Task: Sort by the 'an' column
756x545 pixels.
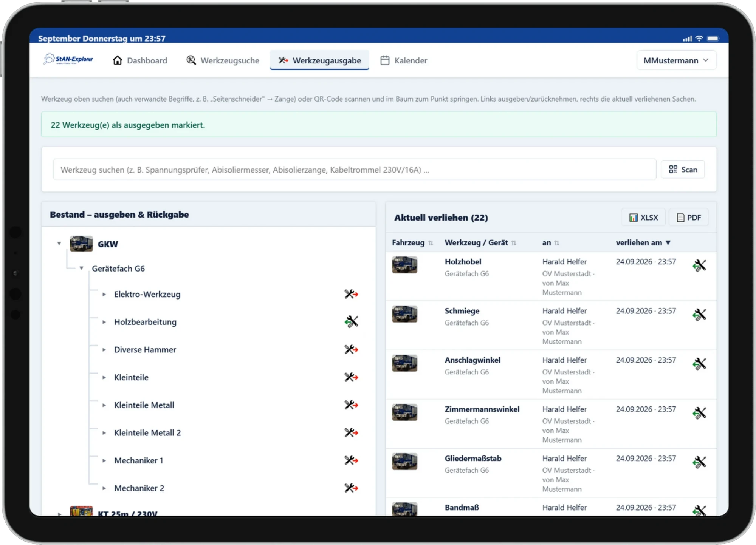Action: (550, 243)
